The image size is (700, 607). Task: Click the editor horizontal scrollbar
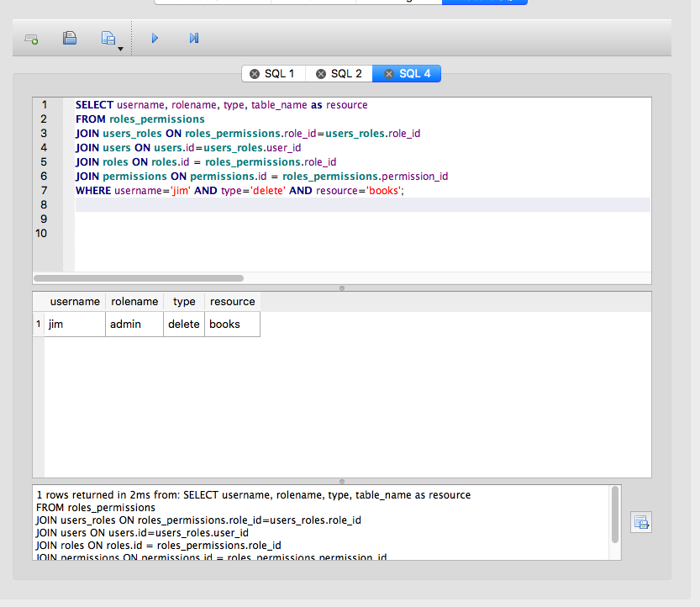139,278
